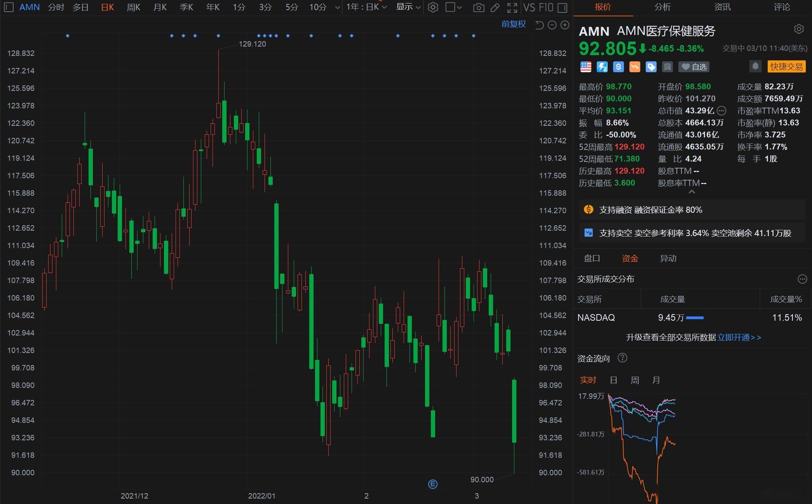812x504 pixels.
Task: Open the 1年:日K range dropdown
Action: click(x=366, y=7)
